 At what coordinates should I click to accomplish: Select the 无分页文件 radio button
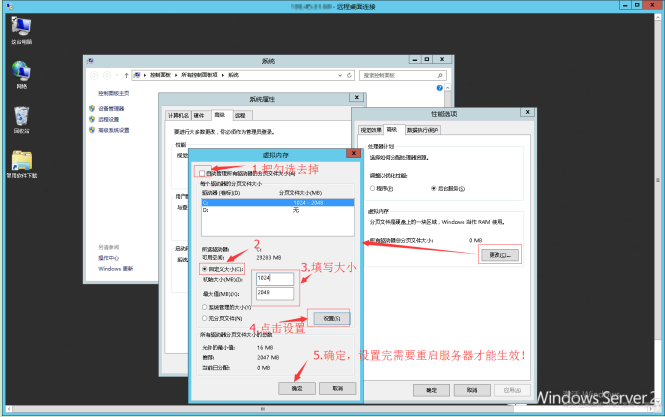[x=206, y=318]
